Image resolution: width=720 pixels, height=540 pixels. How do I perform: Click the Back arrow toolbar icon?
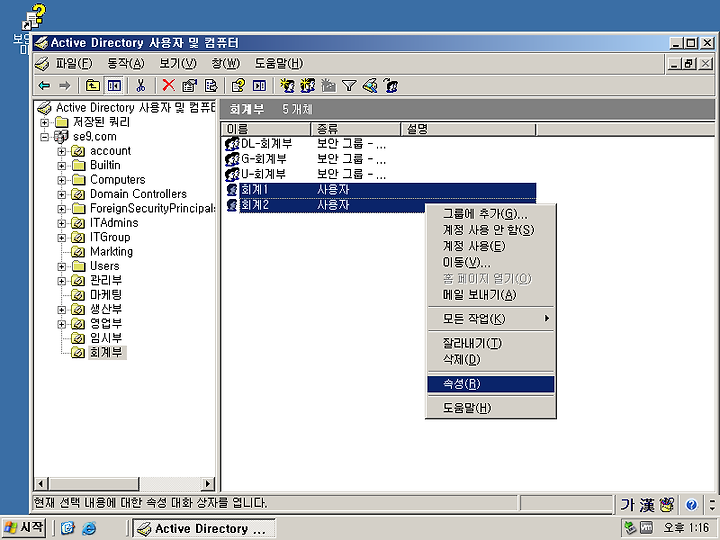point(45,85)
